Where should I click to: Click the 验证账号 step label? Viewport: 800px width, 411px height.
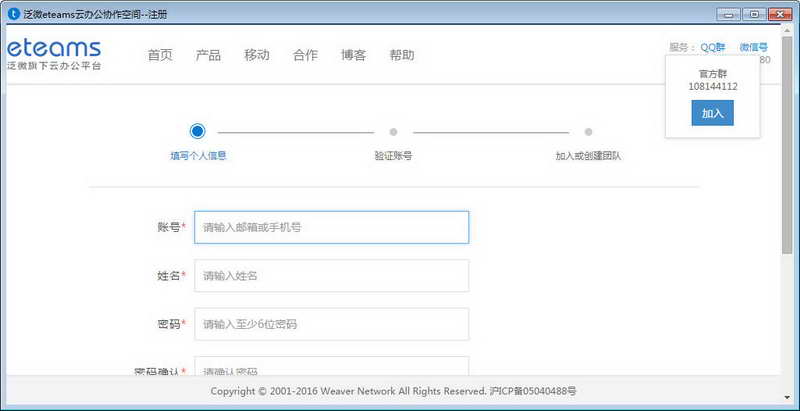tap(393, 156)
